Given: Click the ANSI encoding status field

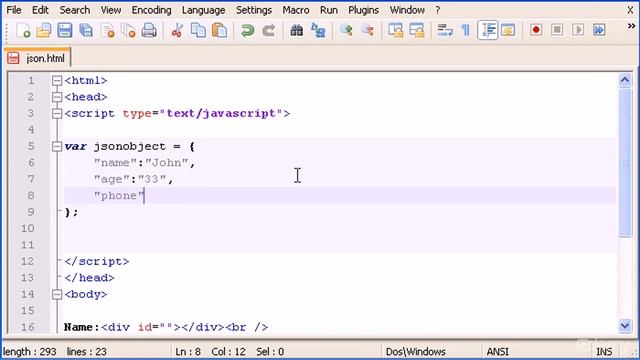Looking at the screenshot, I should point(497,351).
